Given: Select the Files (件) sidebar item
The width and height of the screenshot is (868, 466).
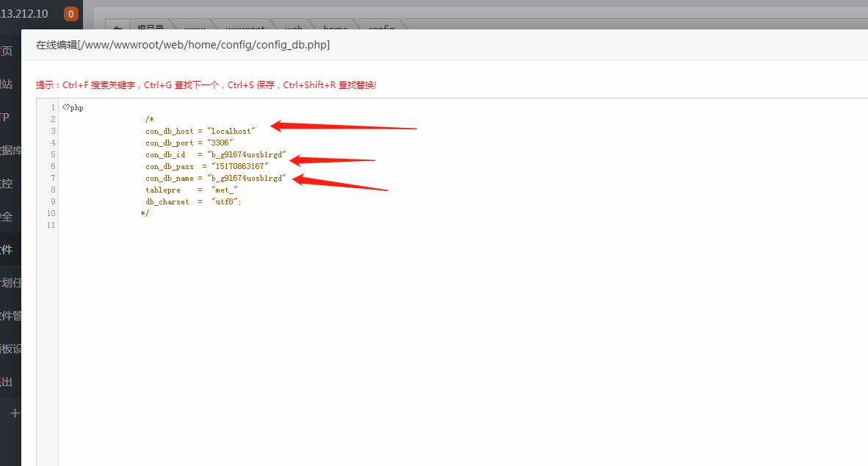Looking at the screenshot, I should 7,250.
